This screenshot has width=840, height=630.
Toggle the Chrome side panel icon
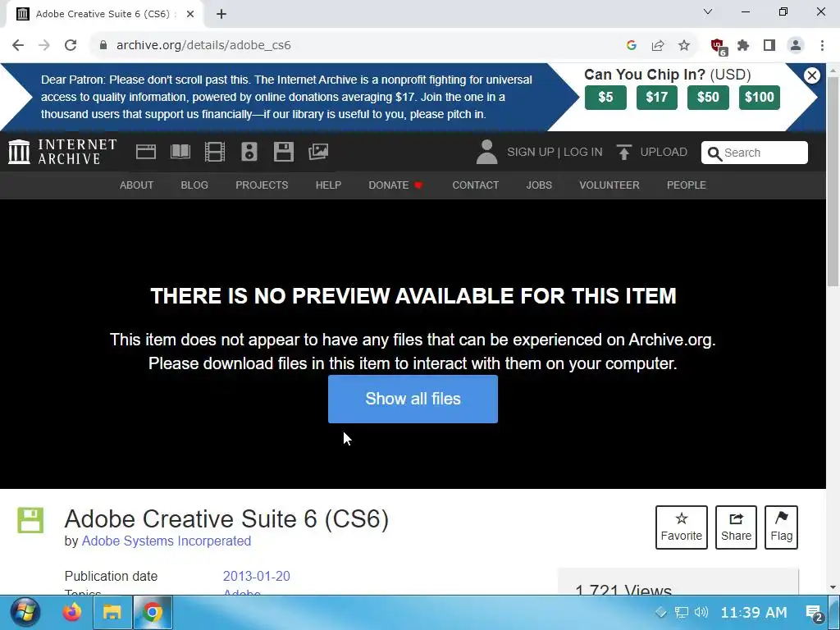pos(769,45)
